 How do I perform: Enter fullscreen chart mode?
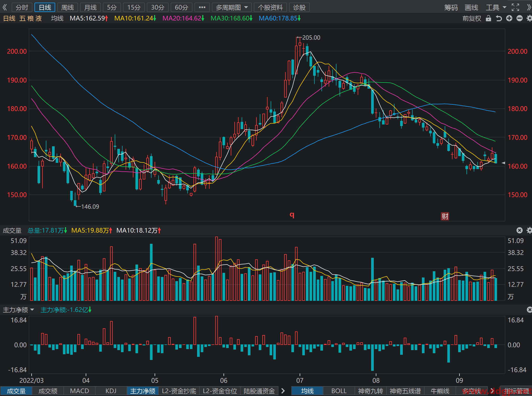tap(515, 7)
